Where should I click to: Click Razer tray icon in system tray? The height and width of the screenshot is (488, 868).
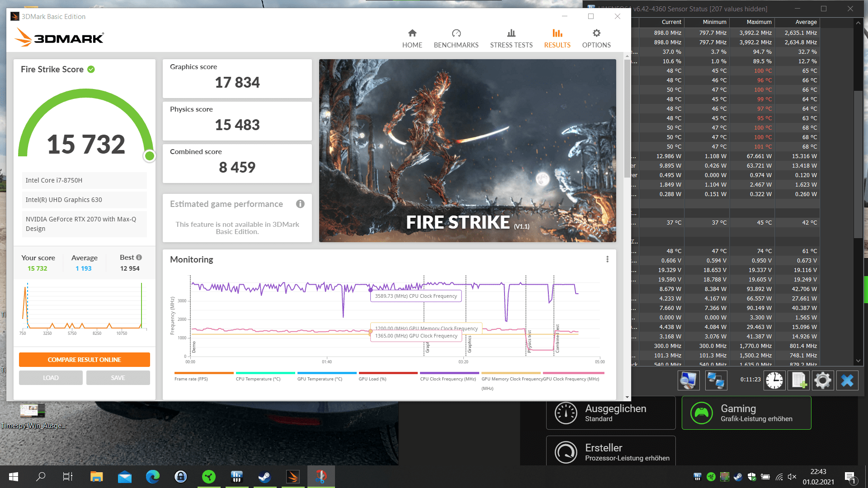[711, 477]
